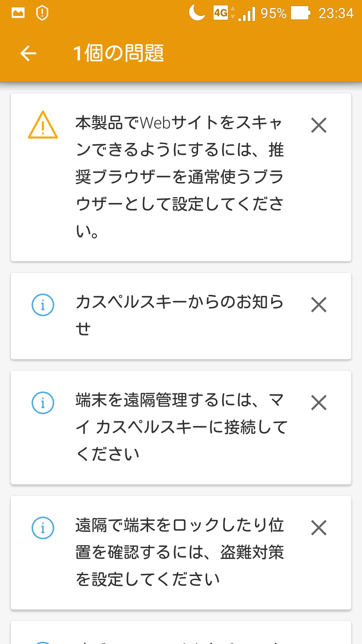The image size is (362, 644).
Task: Close the Kaspersky news notification
Action: [318, 305]
